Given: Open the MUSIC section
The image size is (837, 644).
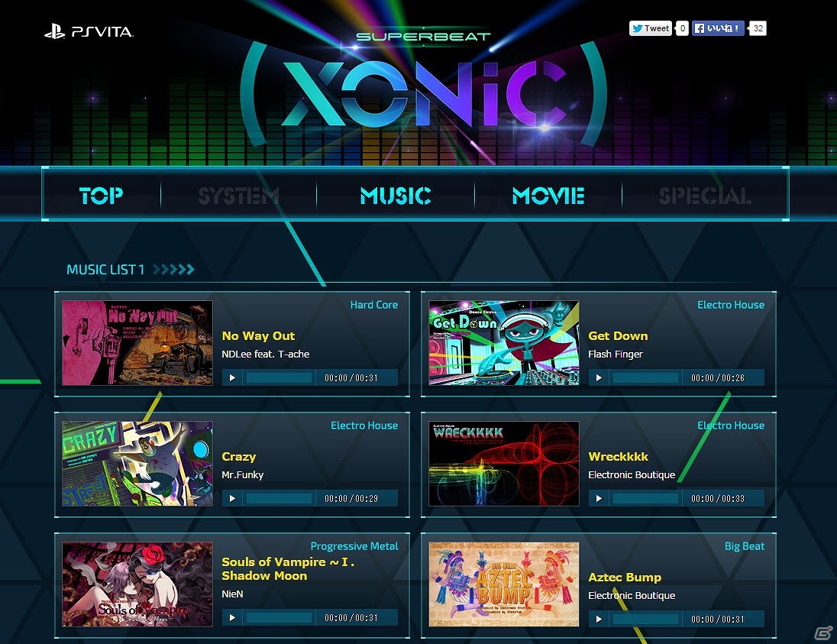Looking at the screenshot, I should pos(396,196).
